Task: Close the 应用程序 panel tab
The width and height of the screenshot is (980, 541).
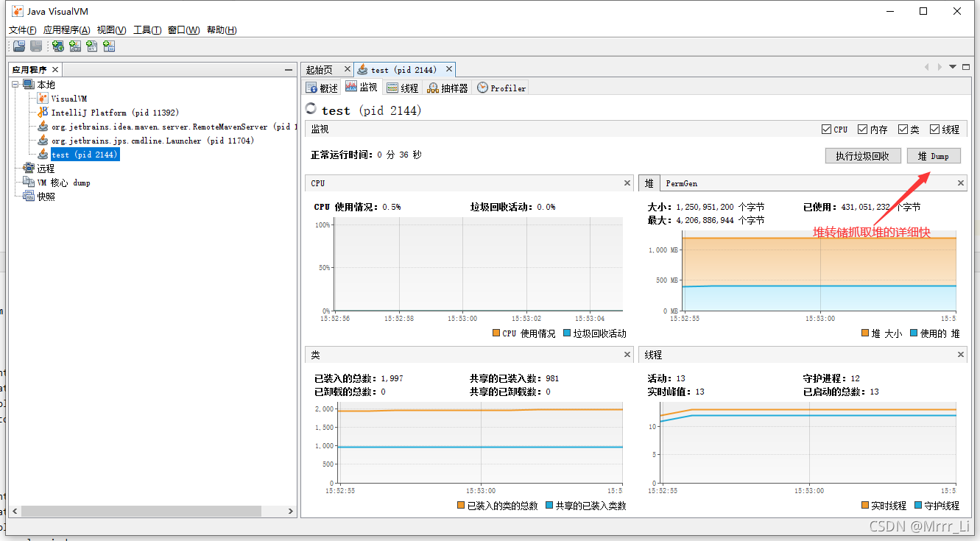Action: pyautogui.click(x=54, y=69)
